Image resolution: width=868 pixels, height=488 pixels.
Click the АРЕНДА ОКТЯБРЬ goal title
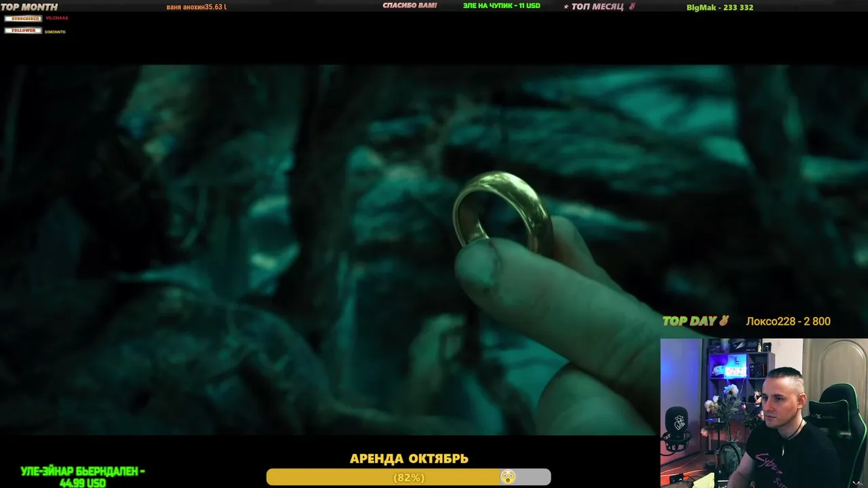(409, 459)
